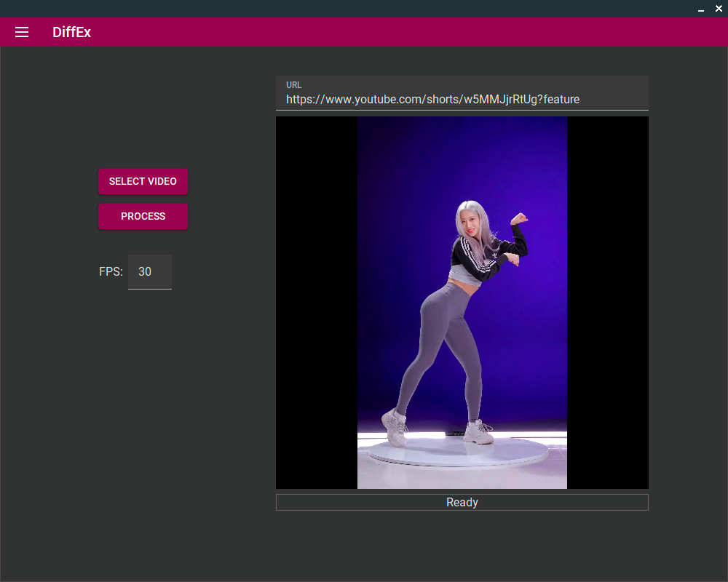Close the DiffEx window
Screen dimensions: 728x582
tap(719, 9)
